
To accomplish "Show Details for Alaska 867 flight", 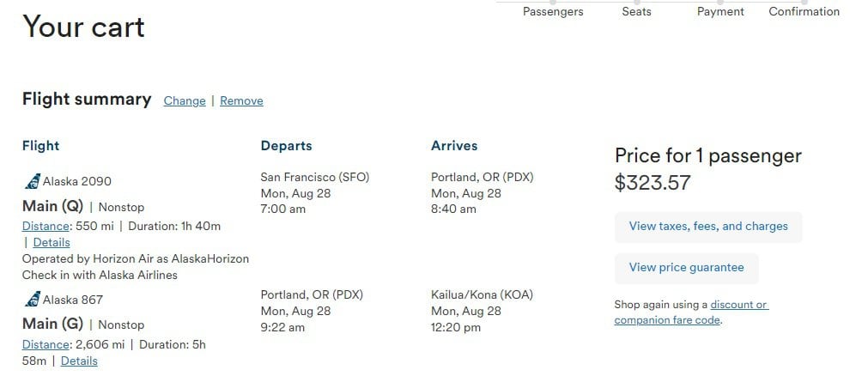I will click(79, 361).
